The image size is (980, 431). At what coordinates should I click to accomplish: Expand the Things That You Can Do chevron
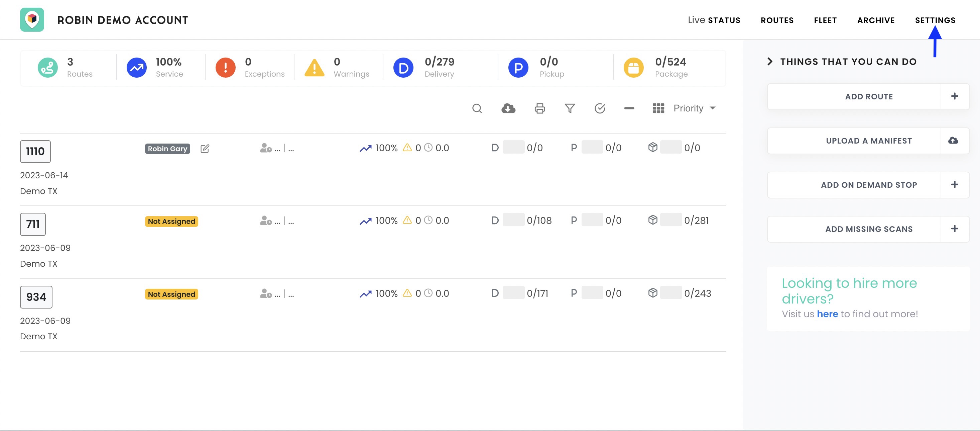click(770, 61)
